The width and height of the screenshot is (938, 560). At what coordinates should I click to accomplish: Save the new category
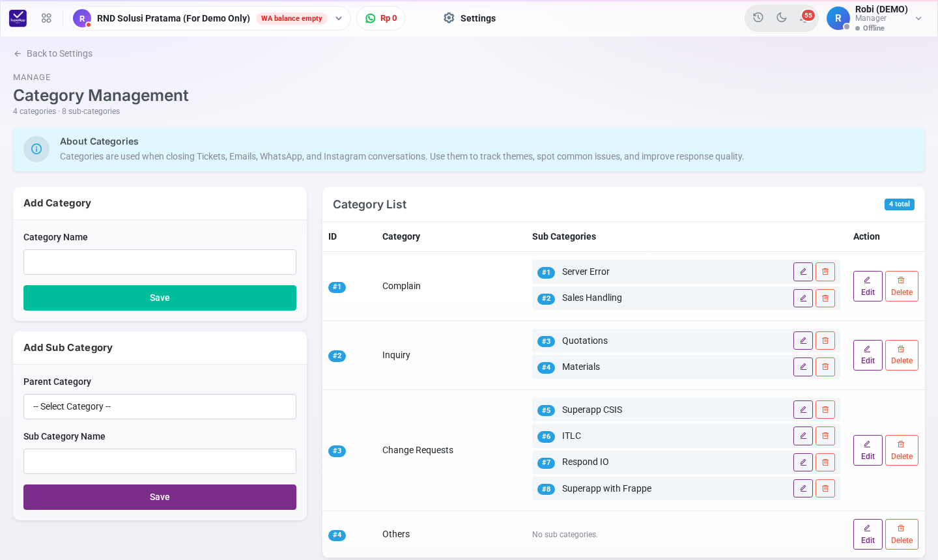[x=160, y=298]
